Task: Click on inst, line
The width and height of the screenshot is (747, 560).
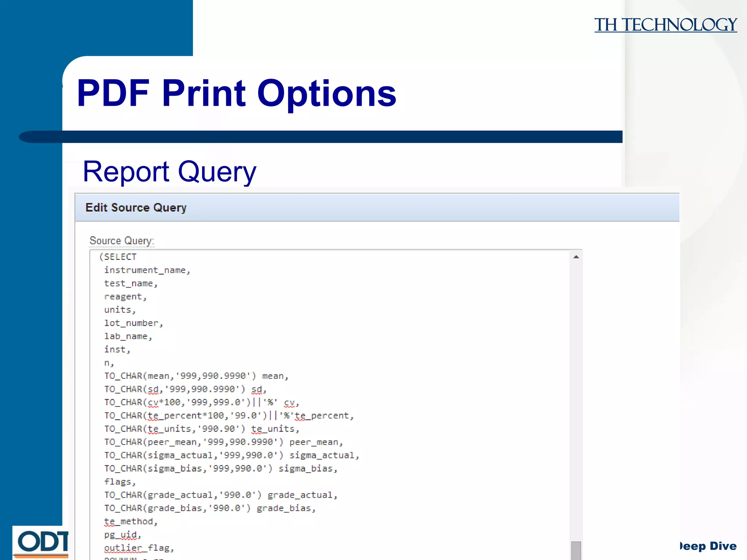Action: coord(117,349)
